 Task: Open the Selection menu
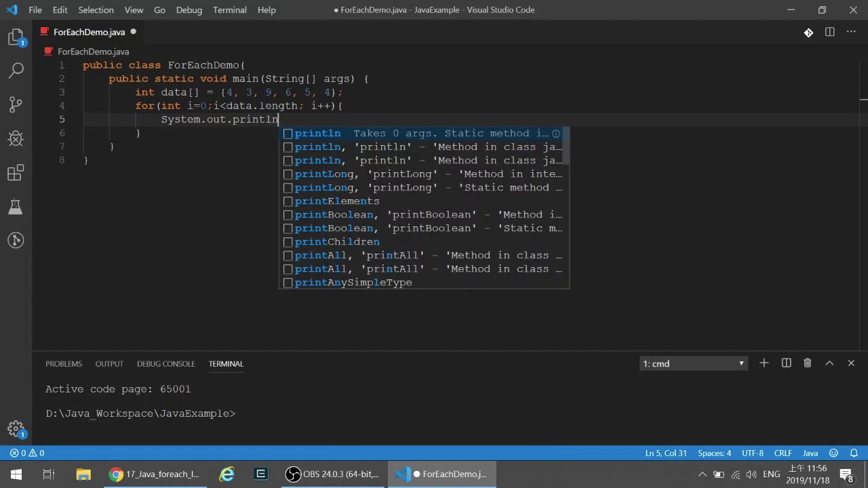click(x=96, y=10)
